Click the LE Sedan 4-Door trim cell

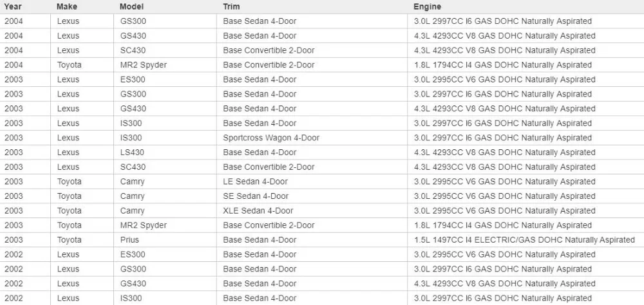click(x=312, y=181)
